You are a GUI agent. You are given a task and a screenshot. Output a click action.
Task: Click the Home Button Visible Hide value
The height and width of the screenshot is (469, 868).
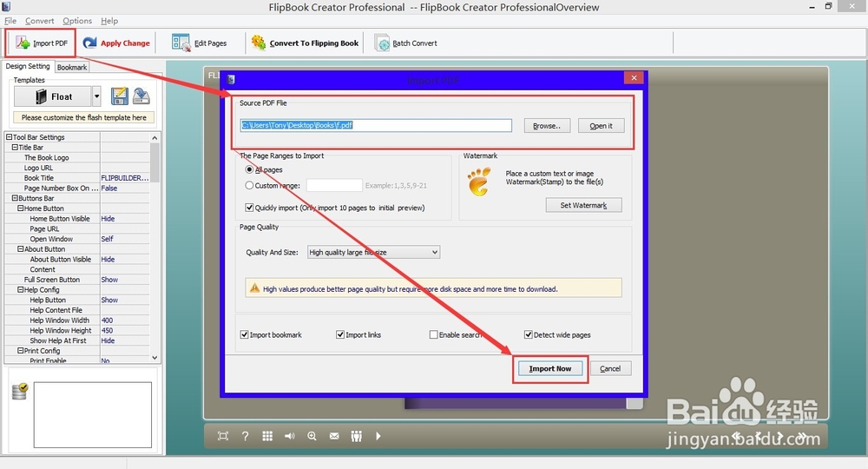pos(108,219)
